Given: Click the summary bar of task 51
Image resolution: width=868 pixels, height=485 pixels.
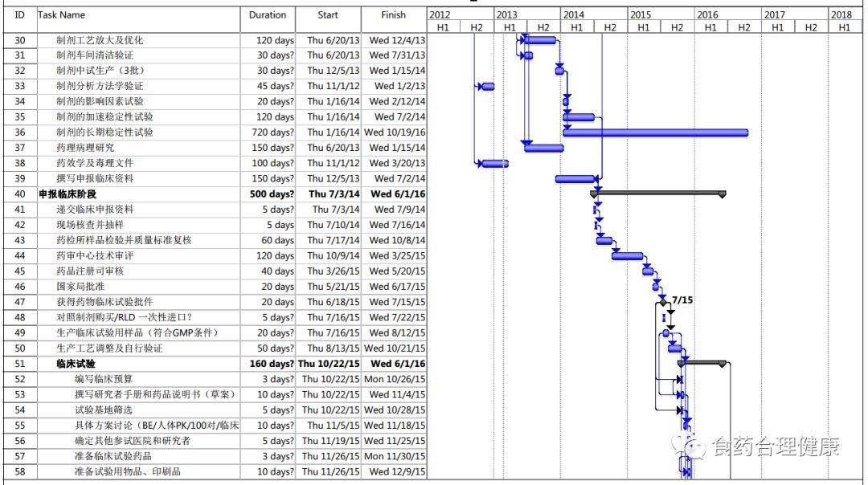Looking at the screenshot, I should tap(702, 363).
